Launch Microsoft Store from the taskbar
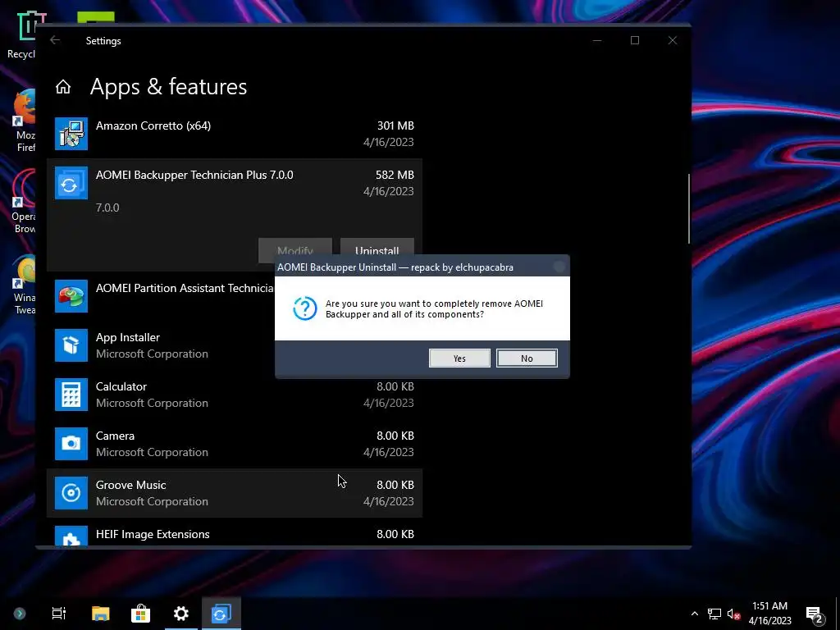The width and height of the screenshot is (840, 630). pos(140,614)
